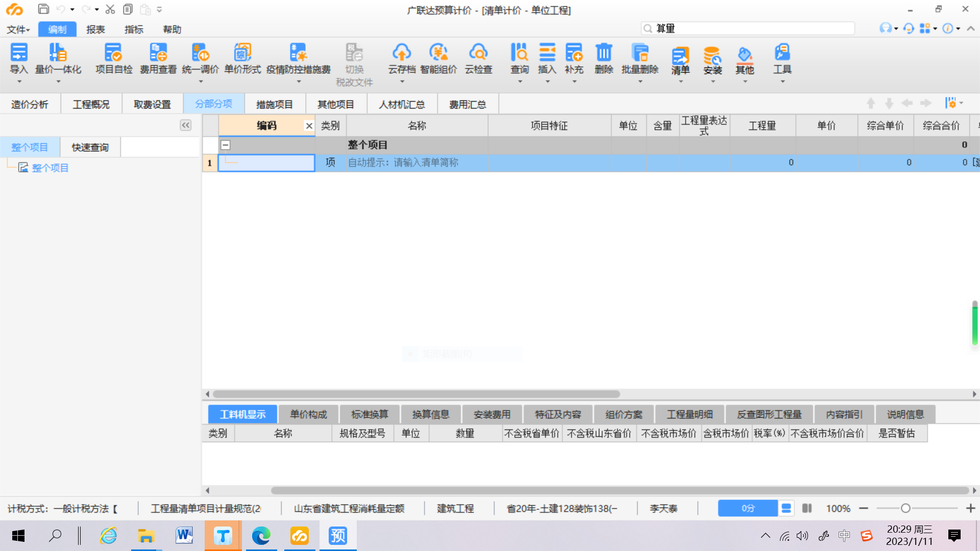Switch to the 措施项目 tab
This screenshot has height=551, width=980.
[x=275, y=104]
